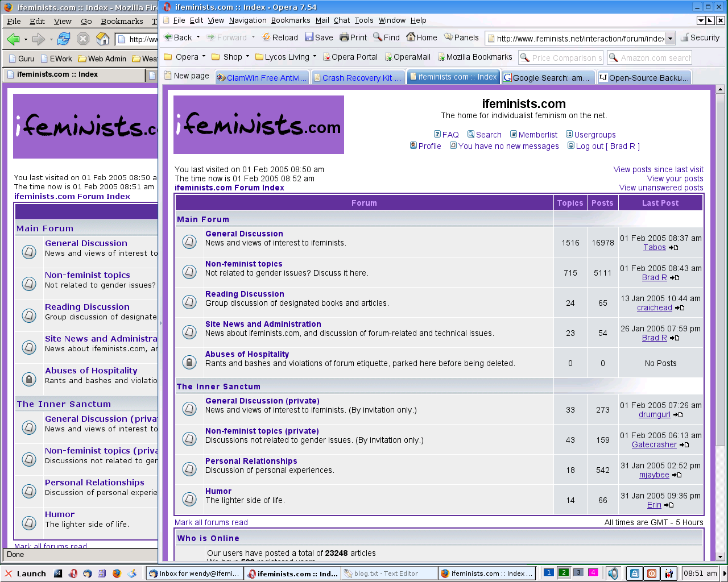The height and width of the screenshot is (582, 728).
Task: Go to Home in Opera toolbar
Action: pyautogui.click(x=421, y=38)
